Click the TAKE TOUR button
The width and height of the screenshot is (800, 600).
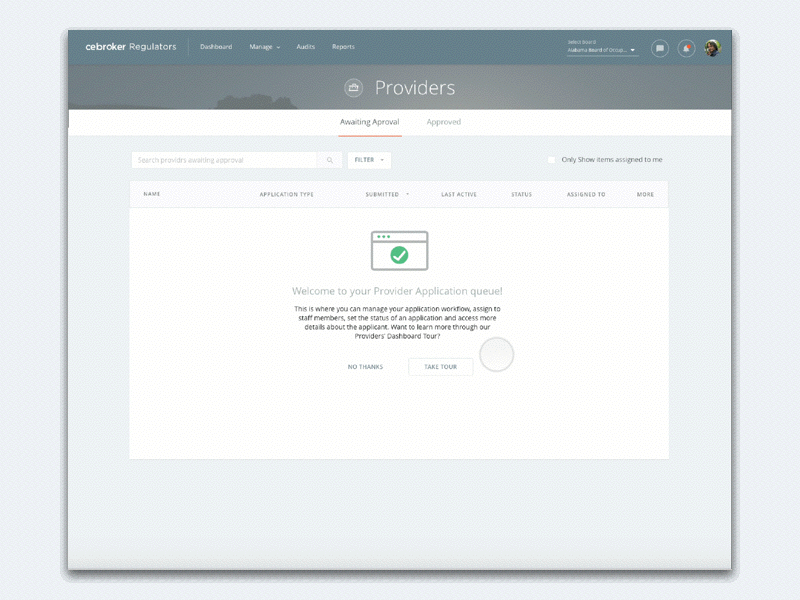point(440,367)
